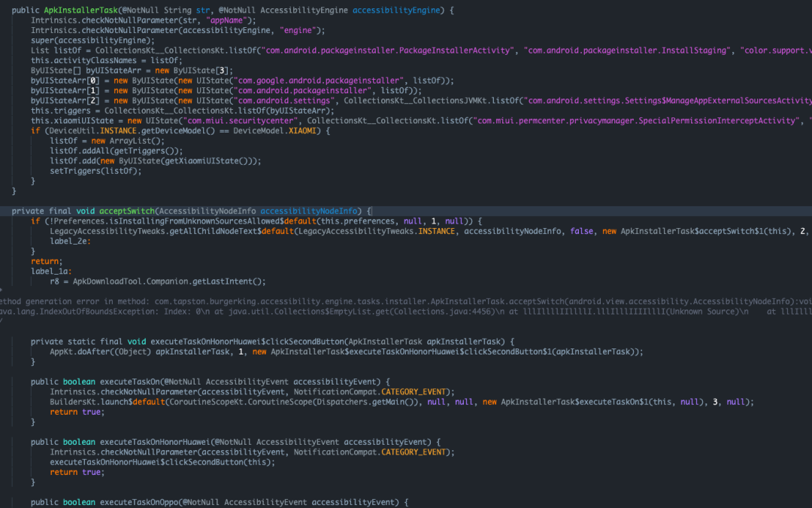Viewport: 812px width, 508px height.
Task: Click the ApkInstallerTask constructor name
Action: pos(80,11)
